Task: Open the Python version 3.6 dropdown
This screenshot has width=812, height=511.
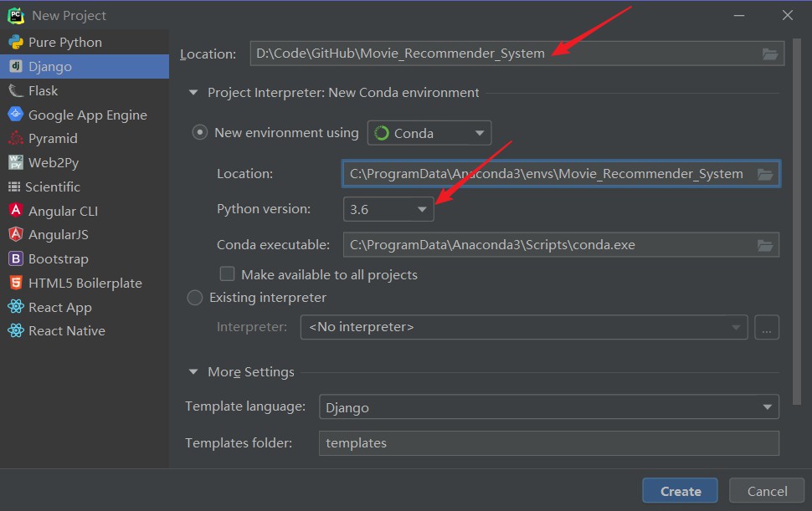Action: tap(388, 209)
